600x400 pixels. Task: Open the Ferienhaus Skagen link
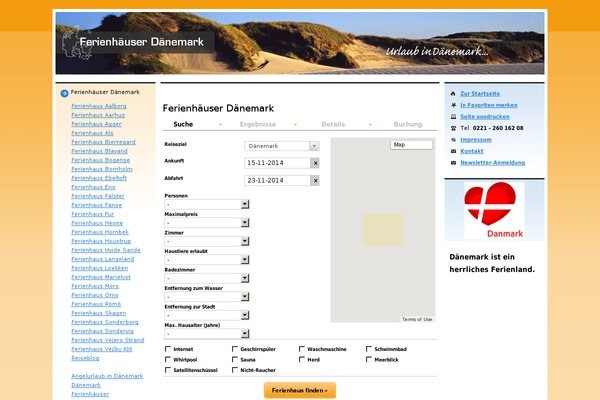98,313
